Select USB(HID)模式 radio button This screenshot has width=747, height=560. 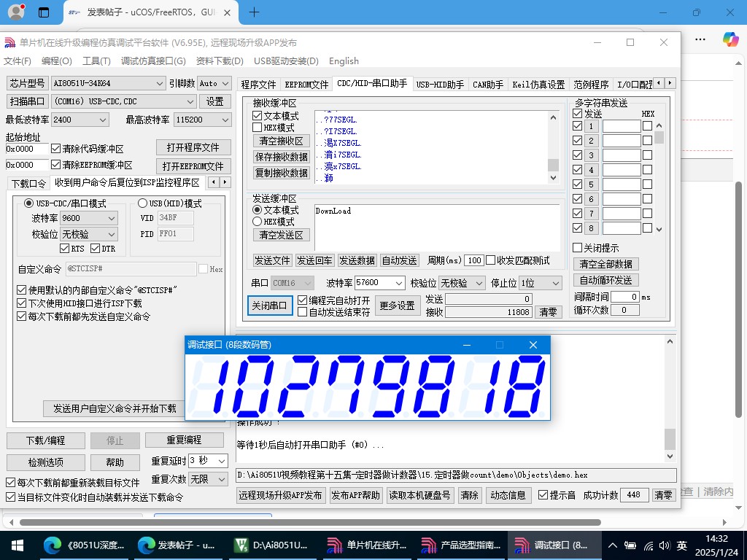[142, 203]
